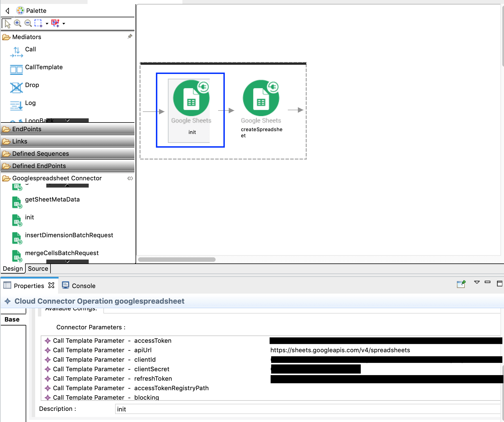The height and width of the screenshot is (422, 504).
Task: Maximize the Properties panel
Action: [x=500, y=284]
